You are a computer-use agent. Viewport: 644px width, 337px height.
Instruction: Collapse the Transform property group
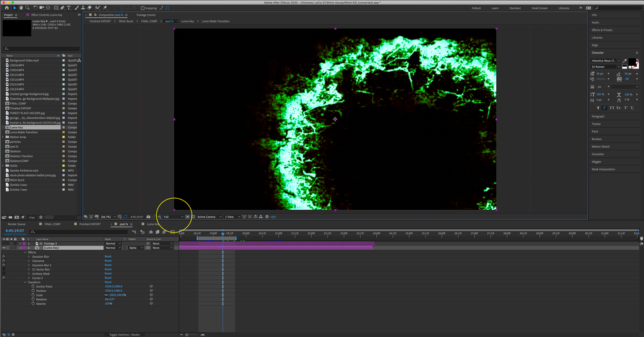click(x=26, y=282)
